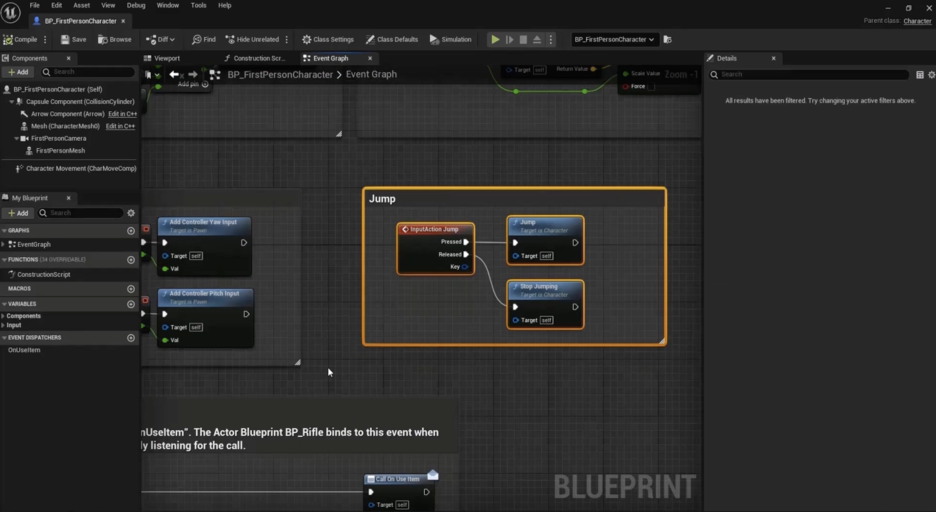
Task: Select EventGraph in Graphs list
Action: click(34, 244)
